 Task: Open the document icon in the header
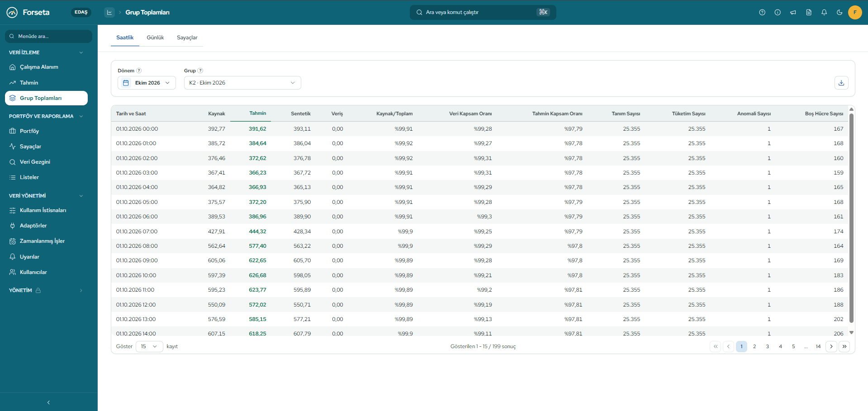click(809, 12)
